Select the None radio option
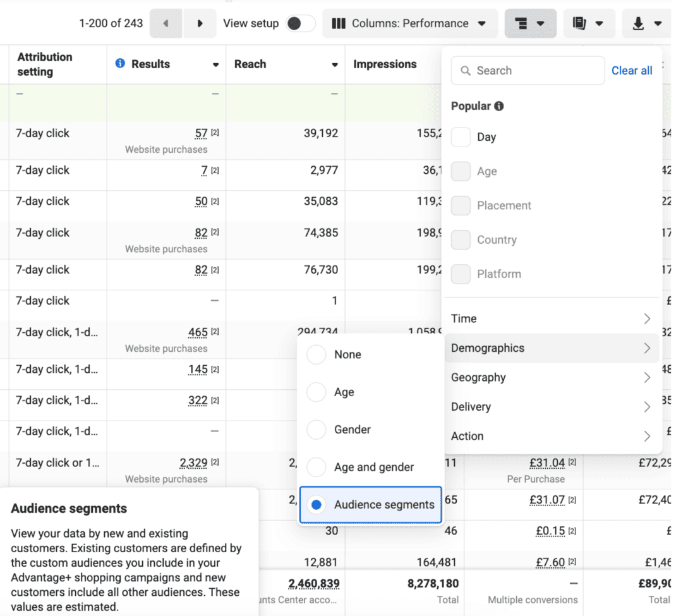Screen dimensions: 676x616 click(316, 354)
